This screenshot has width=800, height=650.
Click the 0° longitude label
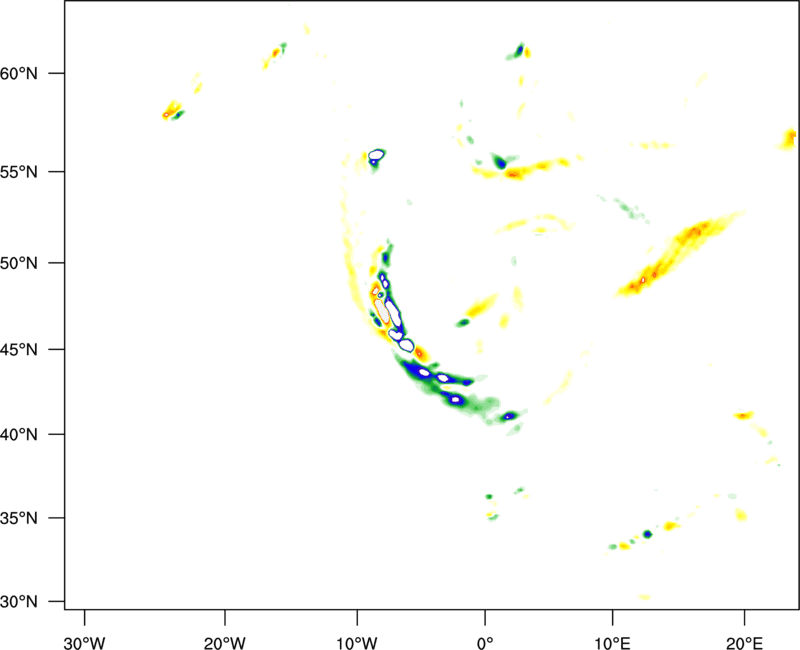[x=485, y=643]
